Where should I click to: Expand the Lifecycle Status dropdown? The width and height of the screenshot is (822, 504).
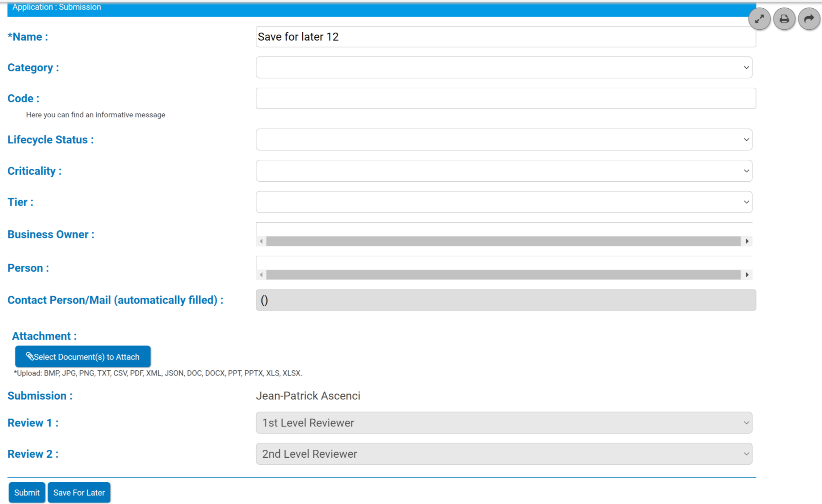tap(504, 140)
